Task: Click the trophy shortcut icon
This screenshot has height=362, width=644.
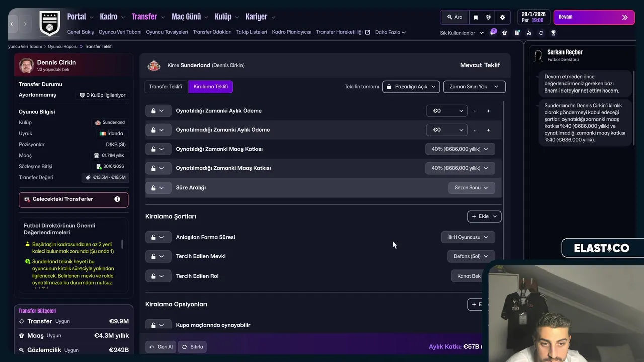Action: coord(553,33)
